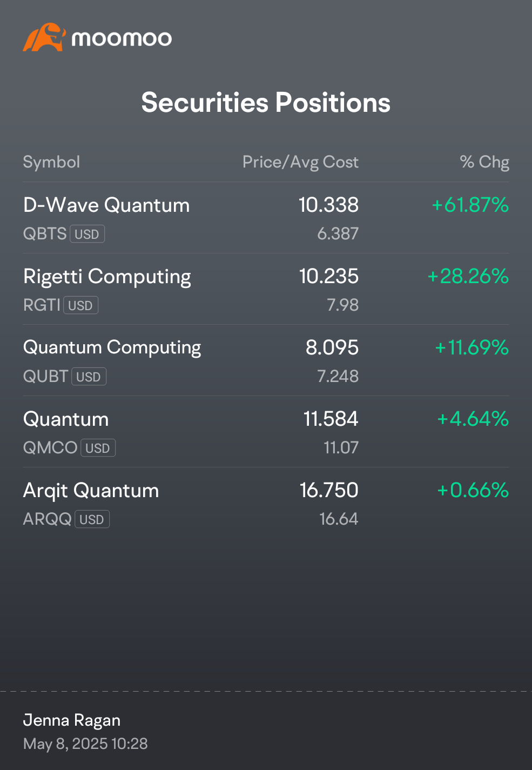Select the Symbol column header
This screenshot has height=770, width=532.
pos(51,162)
